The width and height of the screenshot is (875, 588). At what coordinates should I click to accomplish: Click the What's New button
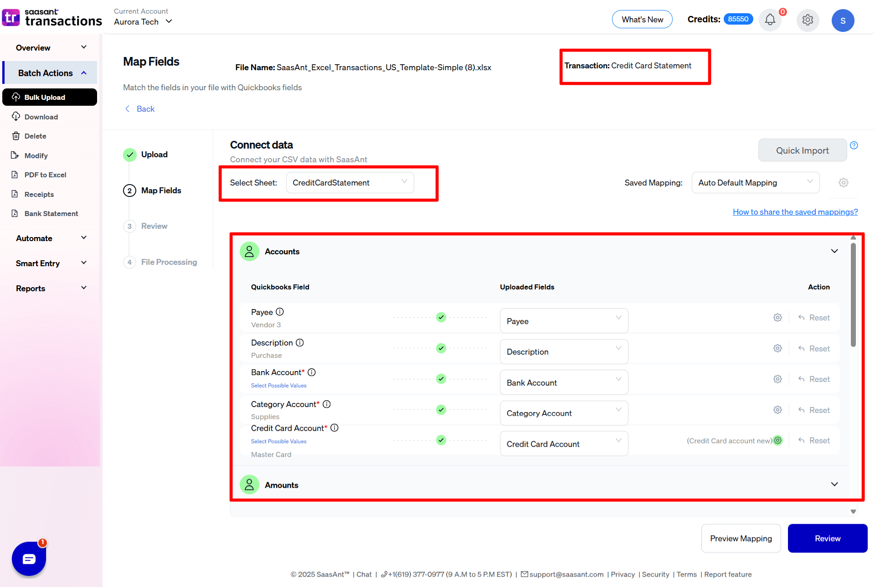[642, 20]
